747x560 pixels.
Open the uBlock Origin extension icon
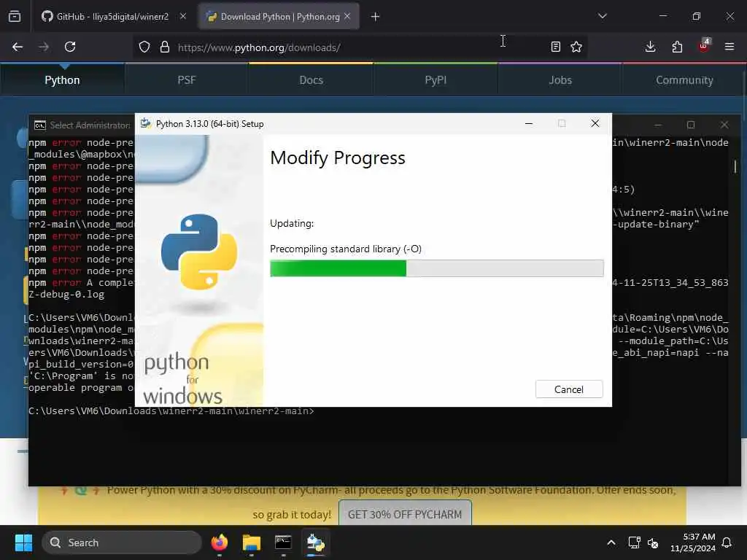coord(704,46)
